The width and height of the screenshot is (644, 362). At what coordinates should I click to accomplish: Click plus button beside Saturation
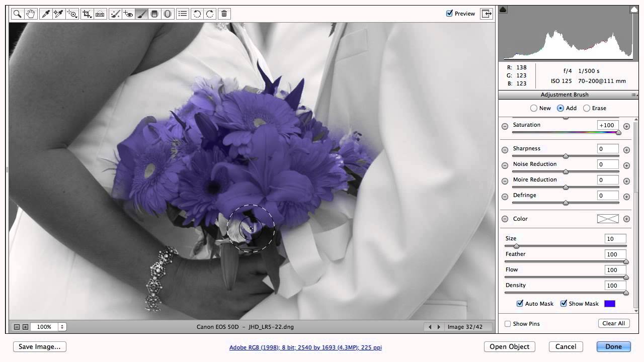tap(626, 126)
